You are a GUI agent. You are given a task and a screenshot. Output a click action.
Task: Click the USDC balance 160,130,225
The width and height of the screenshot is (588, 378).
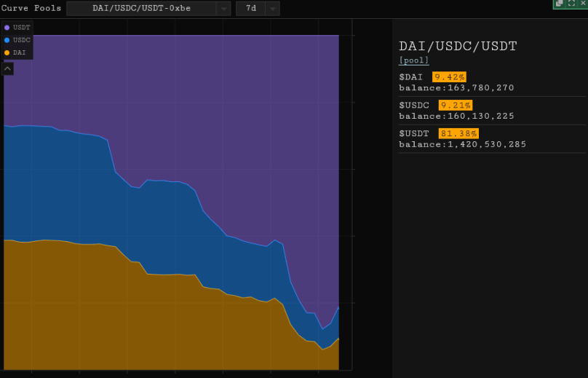481,116
